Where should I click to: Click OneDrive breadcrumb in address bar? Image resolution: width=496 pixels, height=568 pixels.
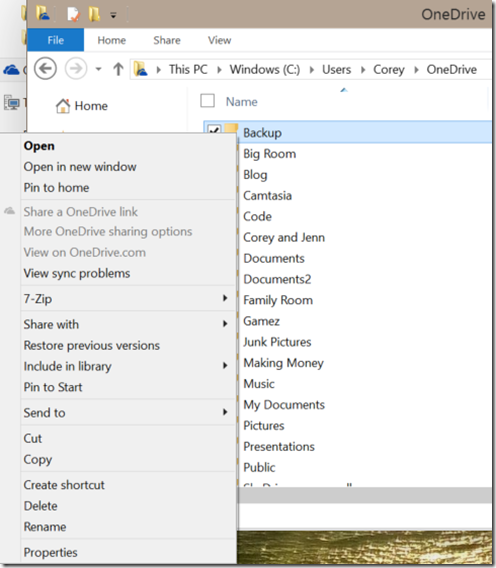point(451,69)
